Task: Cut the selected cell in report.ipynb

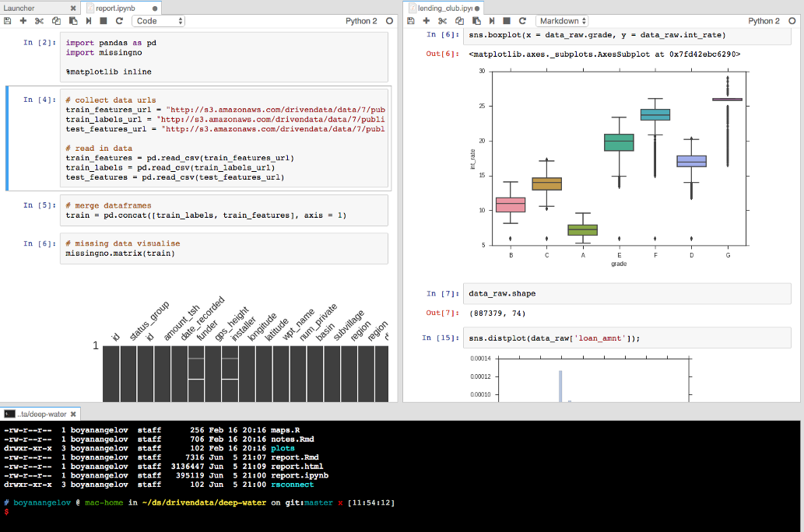Action: click(40, 21)
